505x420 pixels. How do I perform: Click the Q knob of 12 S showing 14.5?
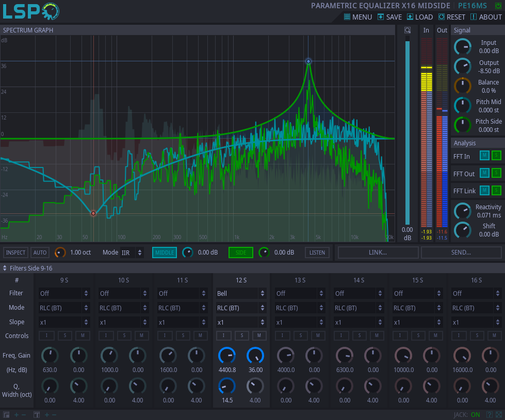[x=227, y=386]
